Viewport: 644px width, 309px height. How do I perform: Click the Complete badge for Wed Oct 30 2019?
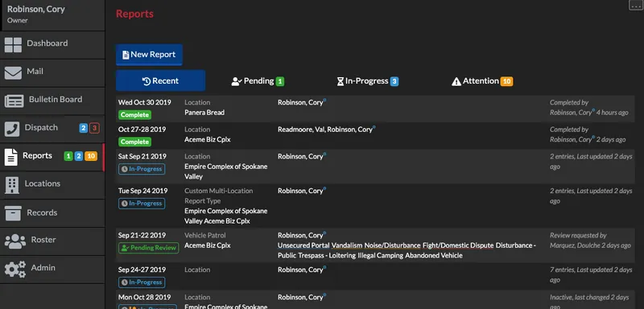(x=134, y=115)
